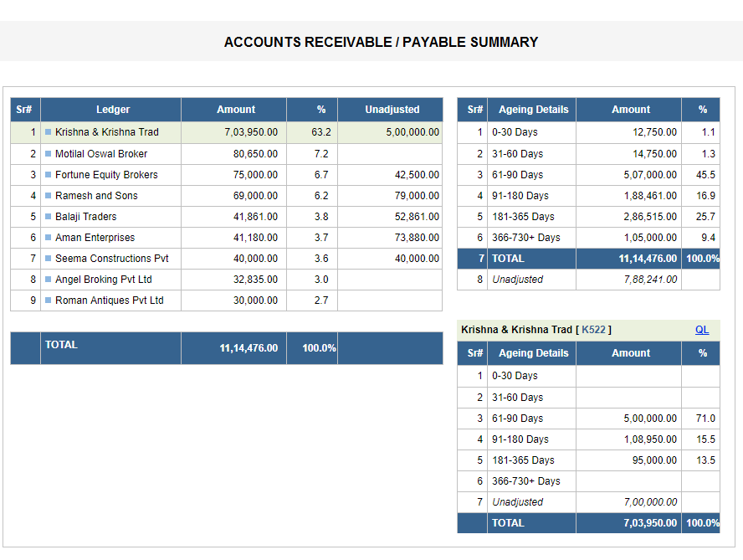Select the Roman Antiques Pvt Ltd ledger
Viewport: 743px width, 560px height.
tap(109, 301)
